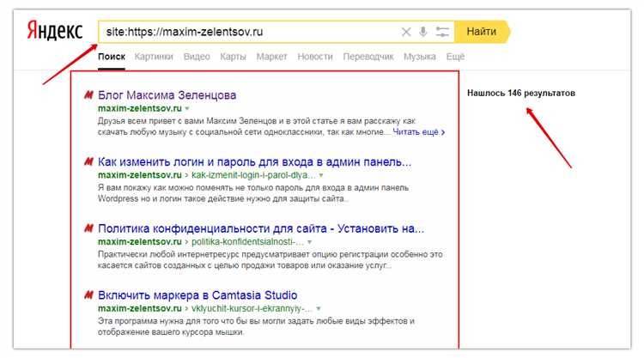Expand dropdown arrow after politika-konfidentsialnosti URL

(310, 242)
